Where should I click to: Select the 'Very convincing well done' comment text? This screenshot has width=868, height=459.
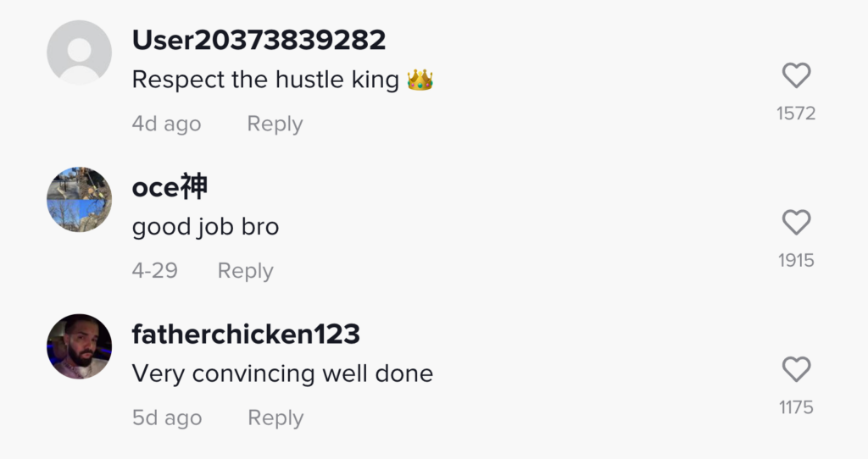[282, 373]
